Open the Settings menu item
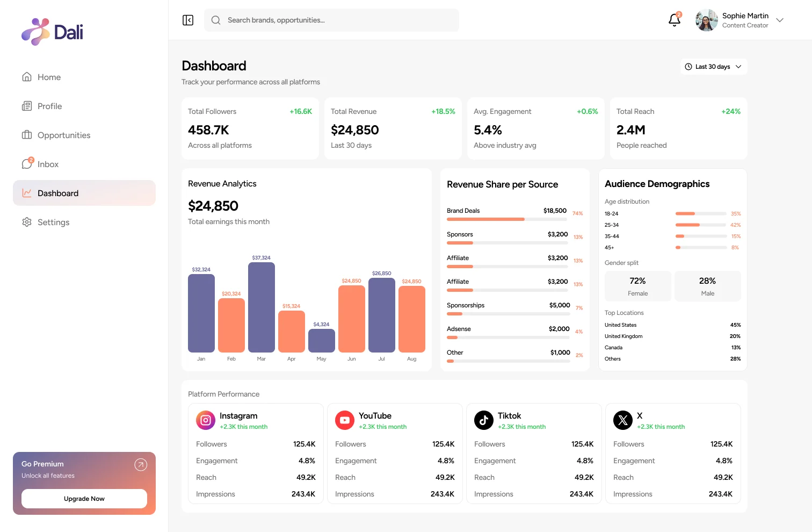Viewport: 812px width, 532px height. point(53,222)
